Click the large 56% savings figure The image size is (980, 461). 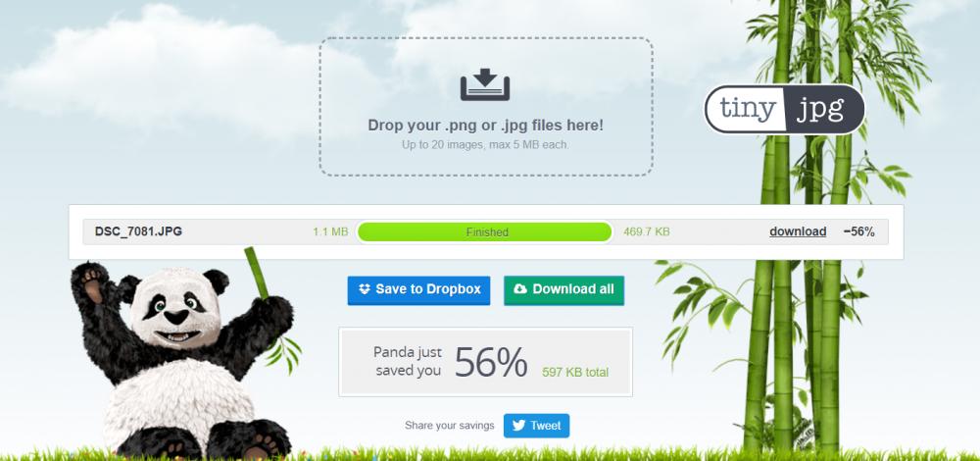point(491,362)
